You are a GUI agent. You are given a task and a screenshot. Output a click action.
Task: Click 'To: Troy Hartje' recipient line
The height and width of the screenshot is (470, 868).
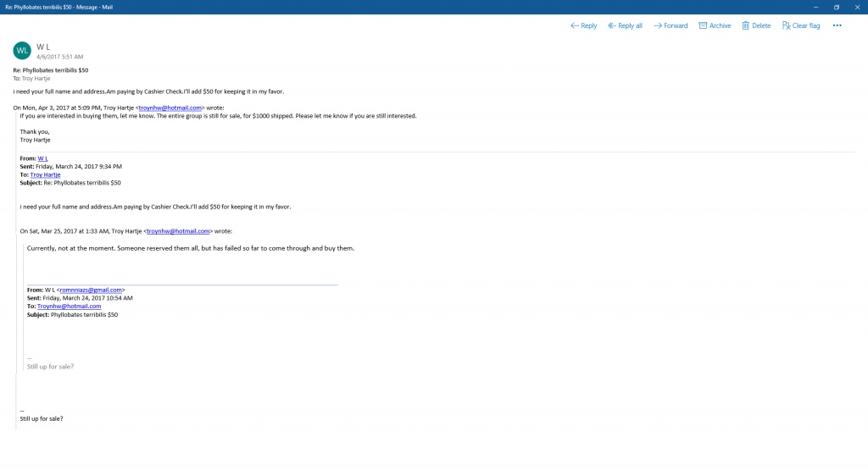tap(31, 79)
